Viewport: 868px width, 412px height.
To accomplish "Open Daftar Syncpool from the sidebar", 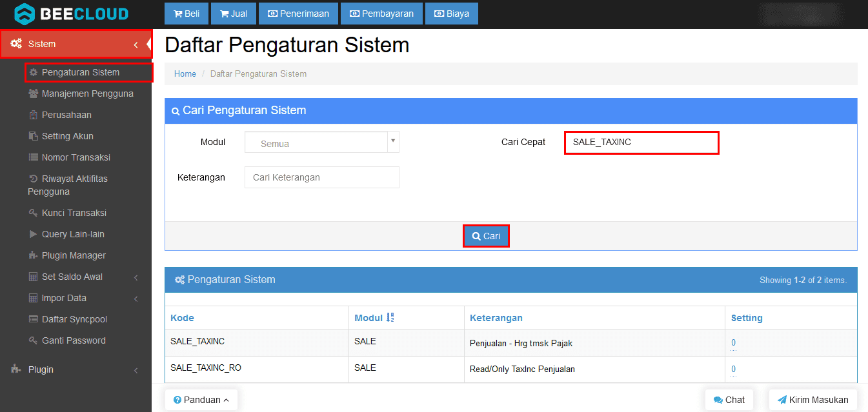I will point(74,319).
